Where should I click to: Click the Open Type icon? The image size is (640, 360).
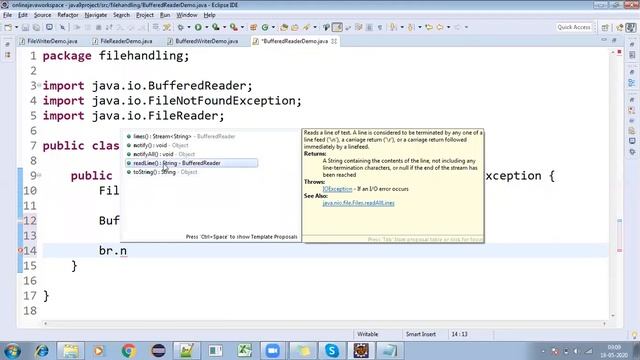[284, 27]
